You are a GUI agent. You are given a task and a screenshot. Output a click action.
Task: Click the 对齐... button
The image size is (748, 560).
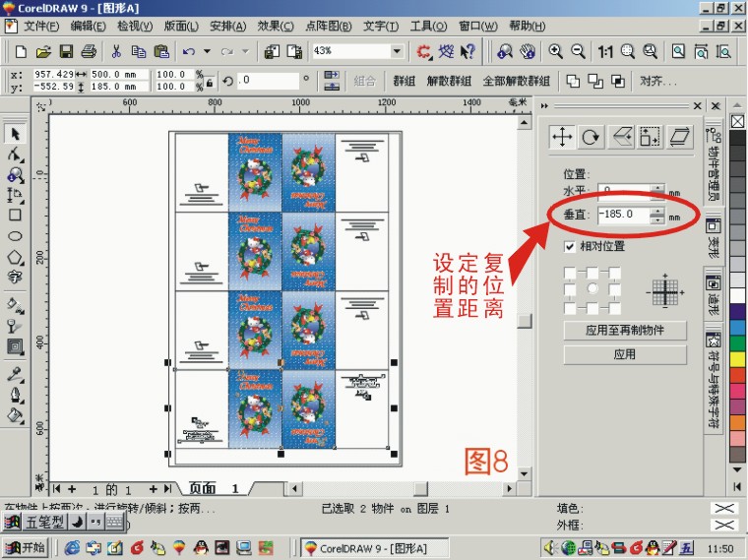657,81
